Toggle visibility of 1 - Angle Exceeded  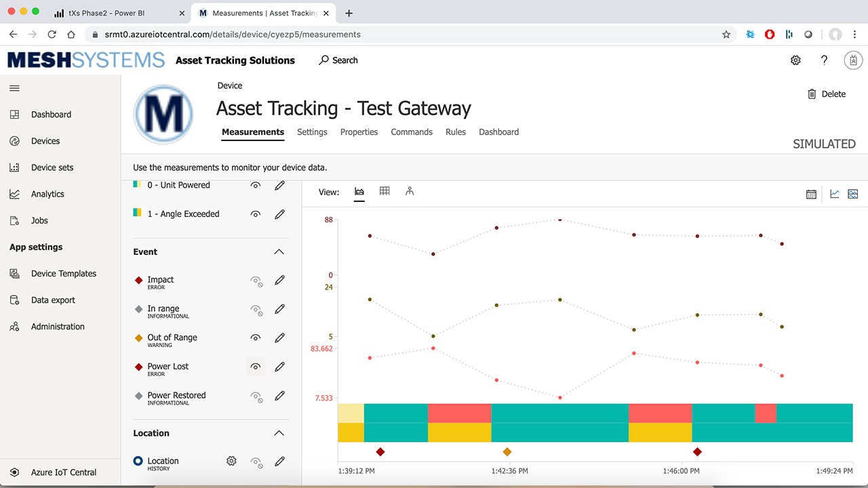(256, 214)
